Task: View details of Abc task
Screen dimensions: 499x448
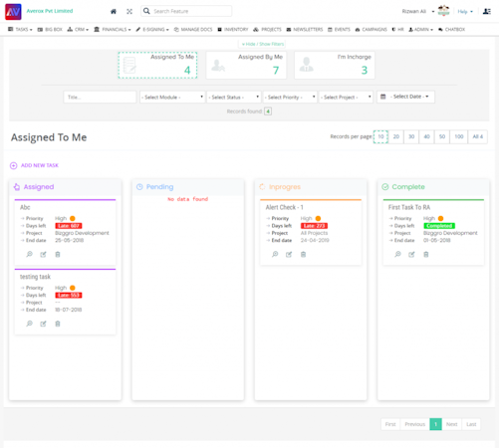Action: tap(29, 254)
